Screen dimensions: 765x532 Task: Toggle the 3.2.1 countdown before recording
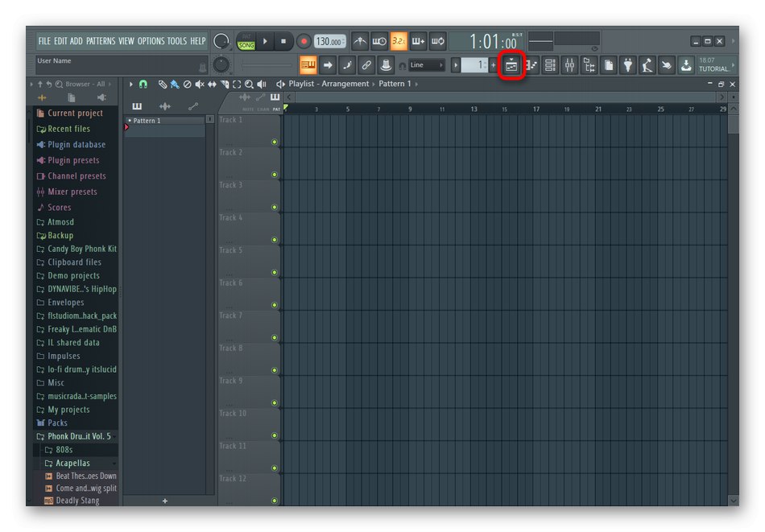(399, 41)
